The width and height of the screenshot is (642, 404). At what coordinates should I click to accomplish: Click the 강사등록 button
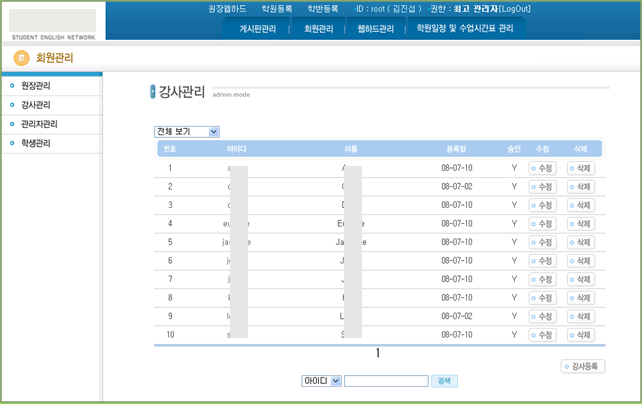(583, 366)
